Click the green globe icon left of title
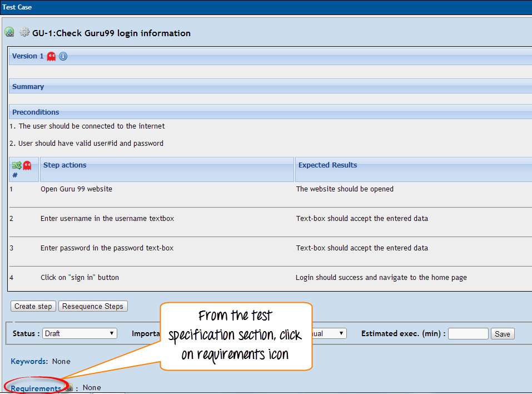Viewport: 532px width, 394px height. [x=9, y=32]
